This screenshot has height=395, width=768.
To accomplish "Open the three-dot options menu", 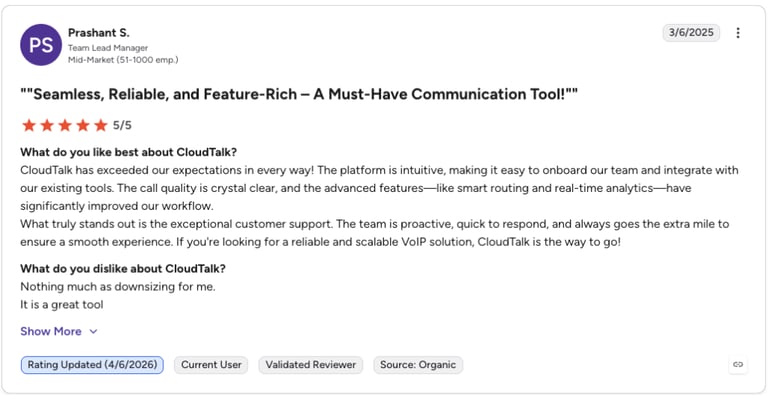I will pyautogui.click(x=738, y=33).
